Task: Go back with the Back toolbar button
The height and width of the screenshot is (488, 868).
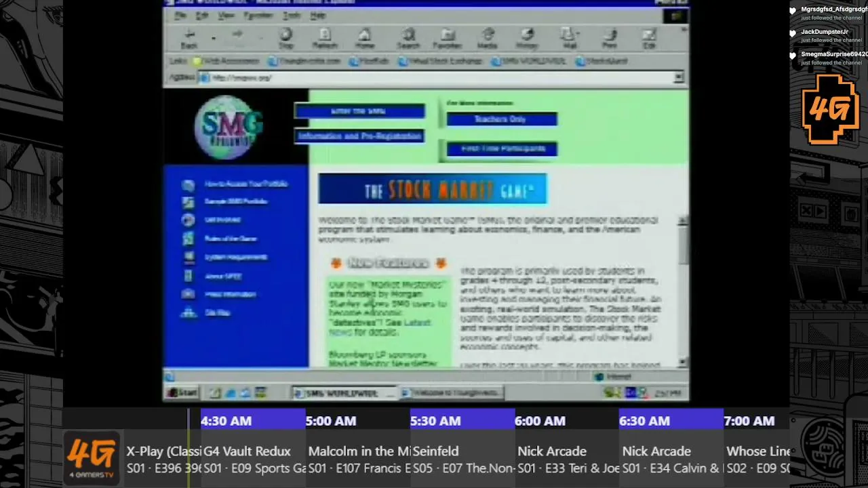Action: 189,39
